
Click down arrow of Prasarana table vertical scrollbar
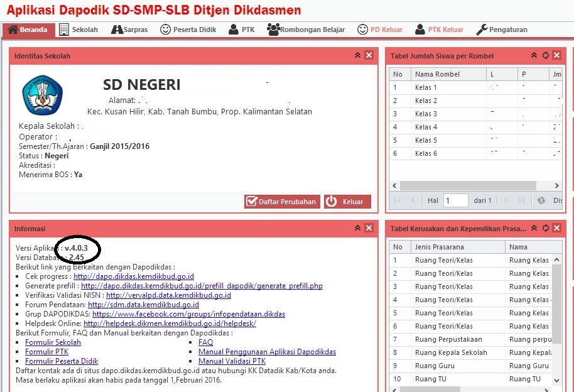557,380
